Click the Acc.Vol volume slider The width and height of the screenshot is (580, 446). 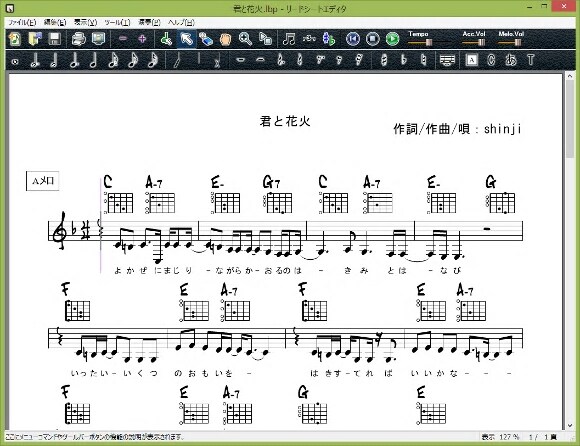(473, 43)
